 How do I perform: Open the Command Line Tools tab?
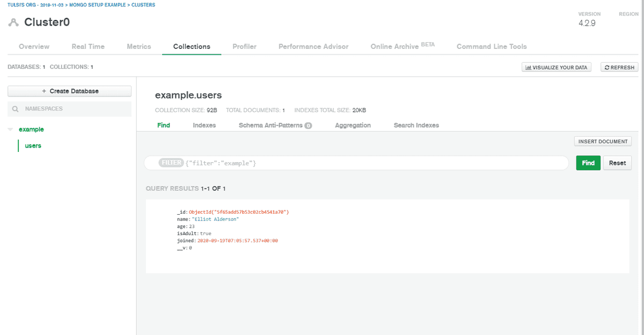491,46
